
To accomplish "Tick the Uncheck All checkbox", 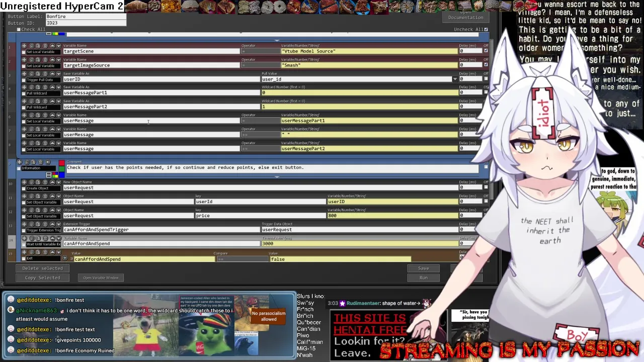I will tap(486, 29).
